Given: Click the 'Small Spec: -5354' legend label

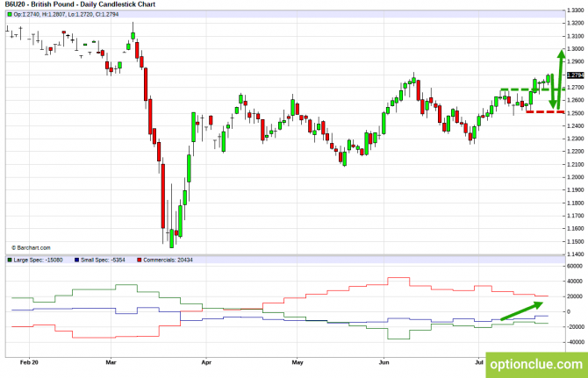Looking at the screenshot, I should pos(103,260).
